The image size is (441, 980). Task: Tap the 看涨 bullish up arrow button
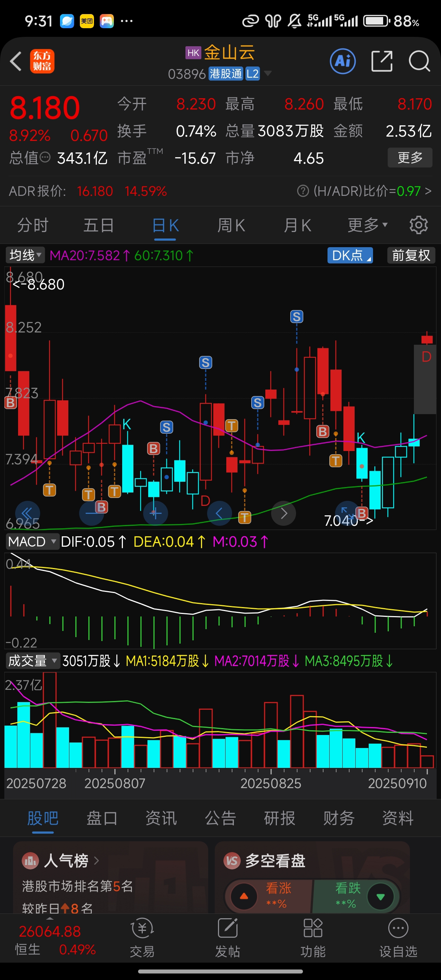[x=244, y=896]
